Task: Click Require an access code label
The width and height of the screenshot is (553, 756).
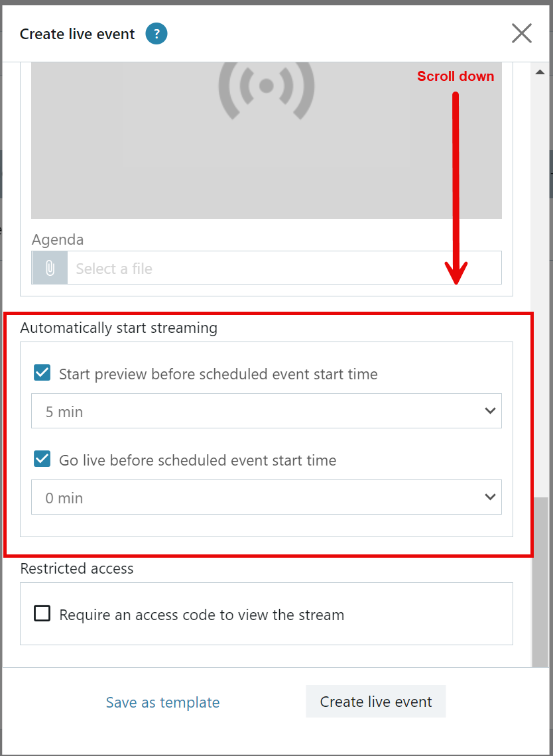Action: tap(202, 615)
